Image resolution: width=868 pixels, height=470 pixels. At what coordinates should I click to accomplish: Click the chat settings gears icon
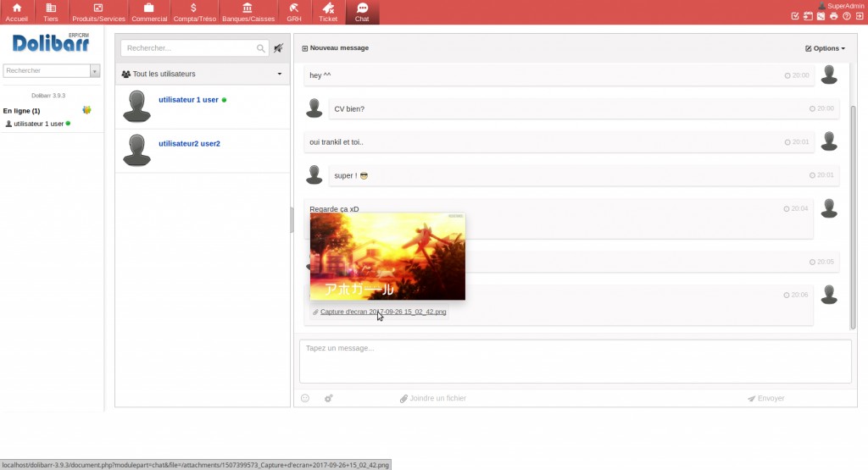point(328,398)
